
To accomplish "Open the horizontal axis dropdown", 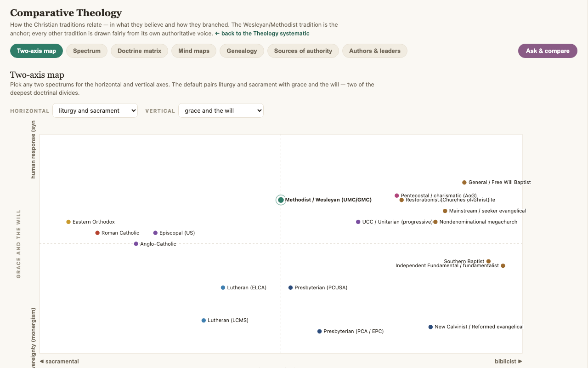I will [x=95, y=110].
